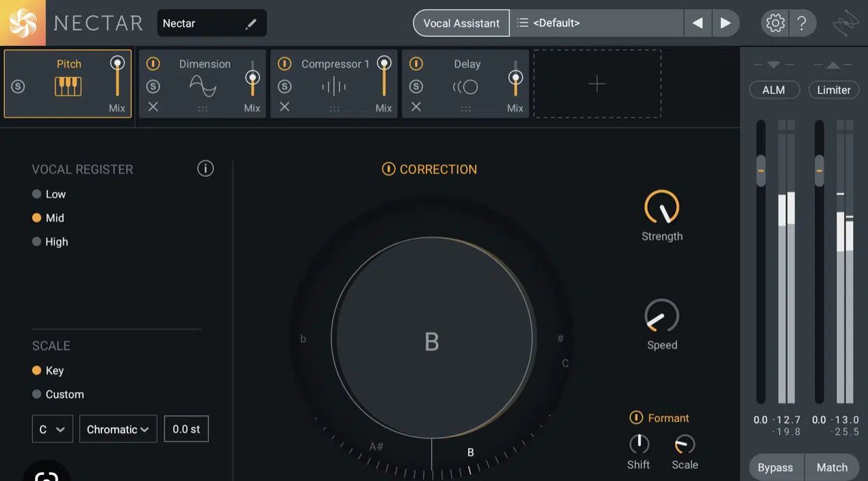Remove the Delay module
Viewport: 868px width, 481px height.
click(x=416, y=107)
